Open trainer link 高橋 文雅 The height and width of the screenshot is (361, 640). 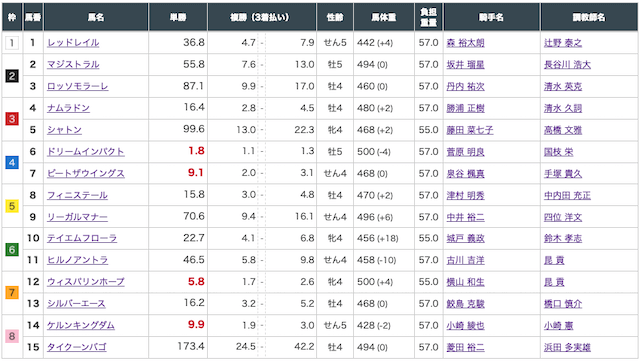563,130
